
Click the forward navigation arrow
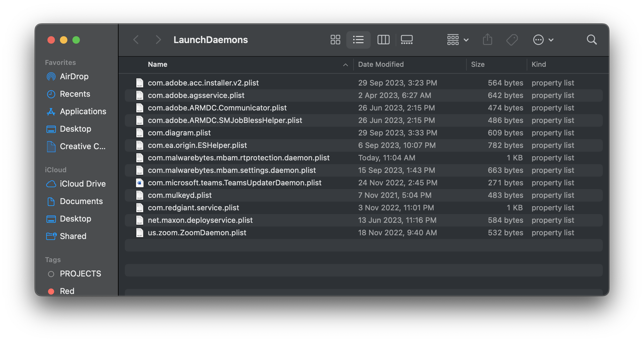[x=158, y=40]
